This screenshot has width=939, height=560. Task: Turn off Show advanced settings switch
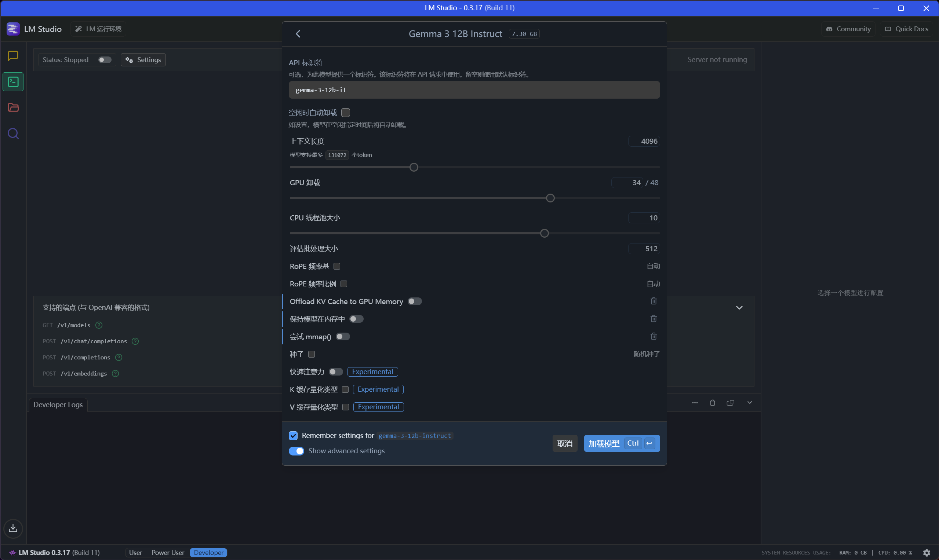[x=296, y=451]
